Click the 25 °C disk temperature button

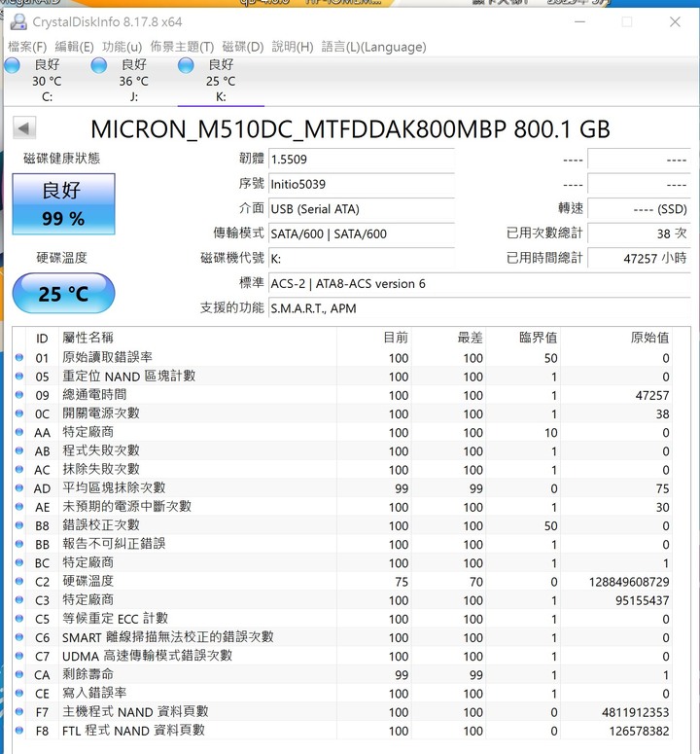click(63, 293)
